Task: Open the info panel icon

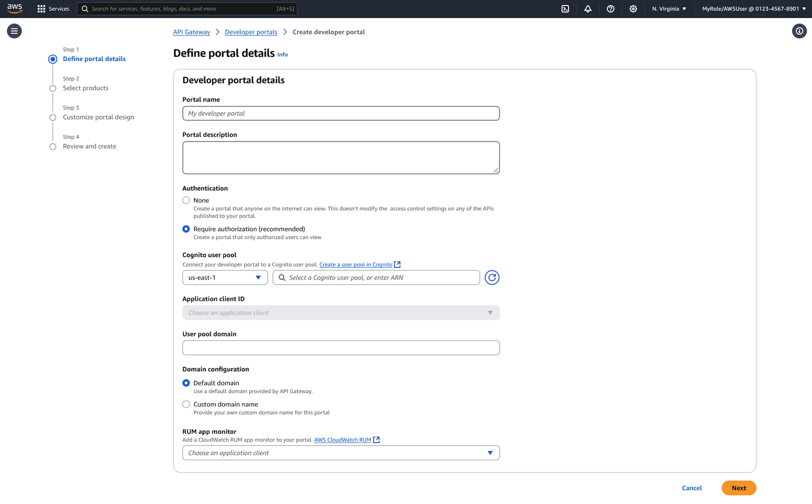Action: point(799,31)
